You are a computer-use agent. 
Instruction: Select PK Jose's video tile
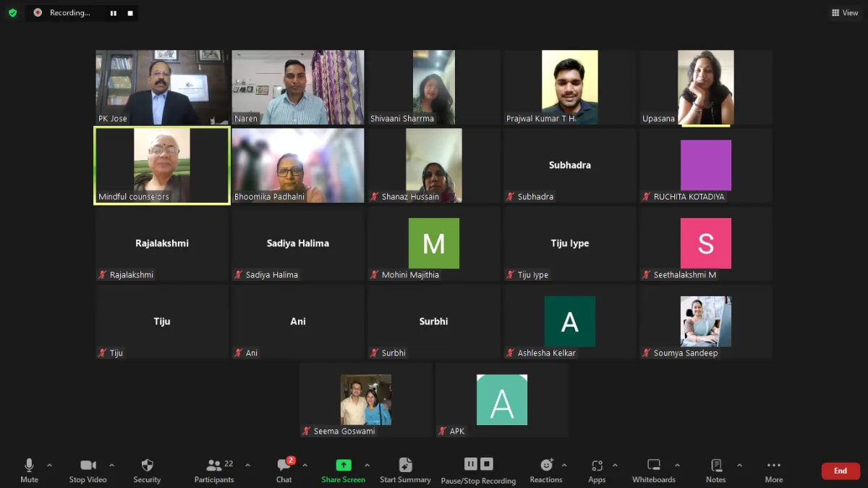(x=162, y=87)
